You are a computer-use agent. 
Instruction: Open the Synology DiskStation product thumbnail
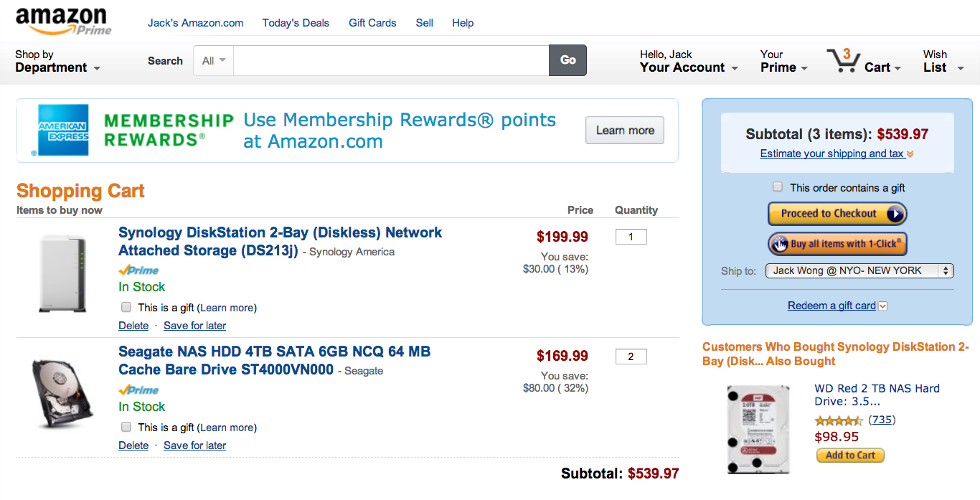(x=62, y=273)
